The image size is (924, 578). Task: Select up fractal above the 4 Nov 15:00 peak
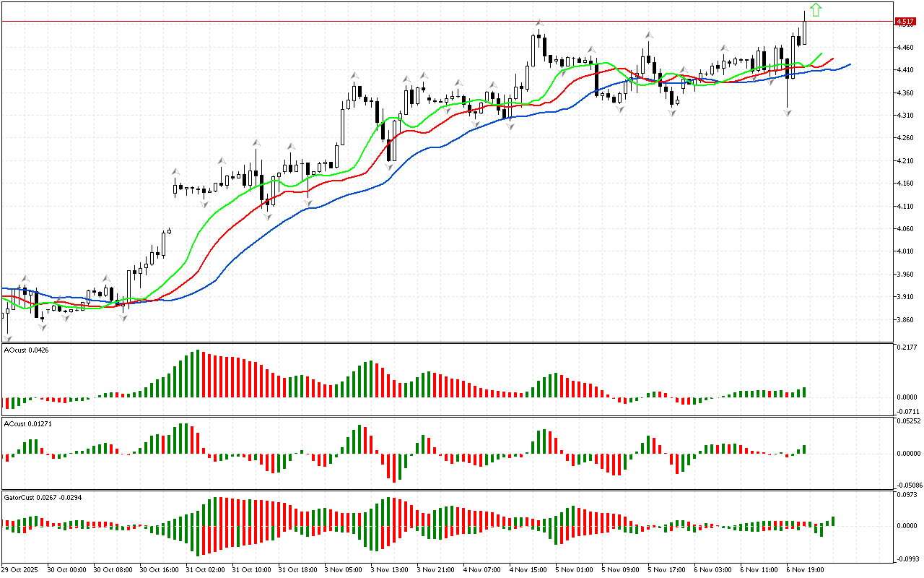click(539, 24)
